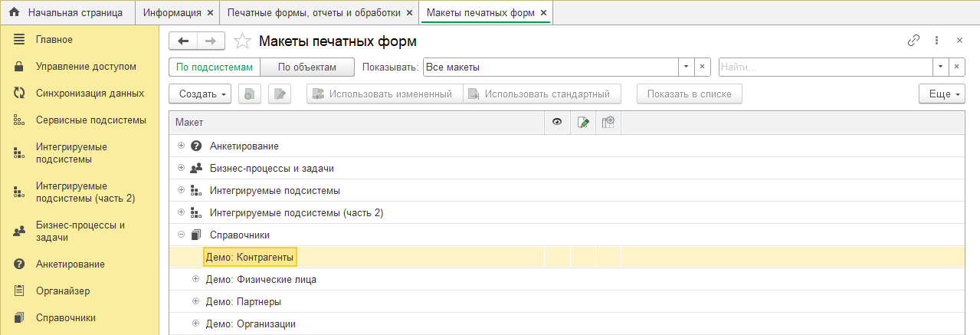The width and height of the screenshot is (980, 335).
Task: Open the Управление доступом sidebar section
Action: [x=86, y=67]
